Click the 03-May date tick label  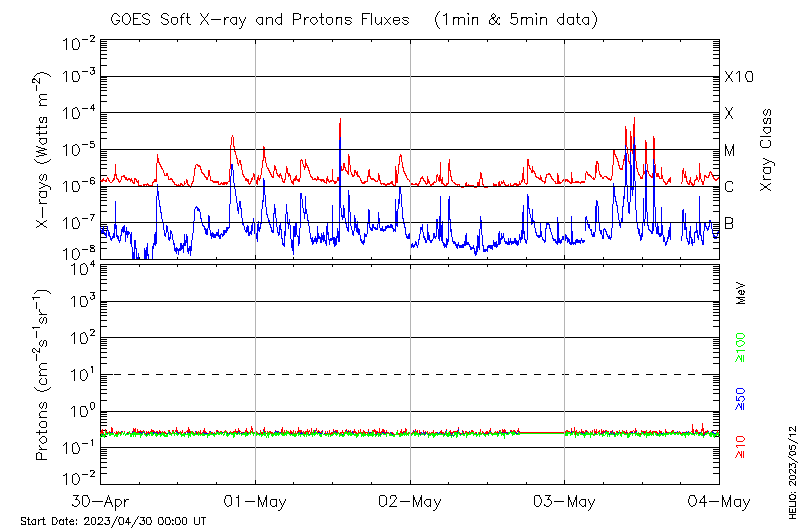pyautogui.click(x=565, y=501)
